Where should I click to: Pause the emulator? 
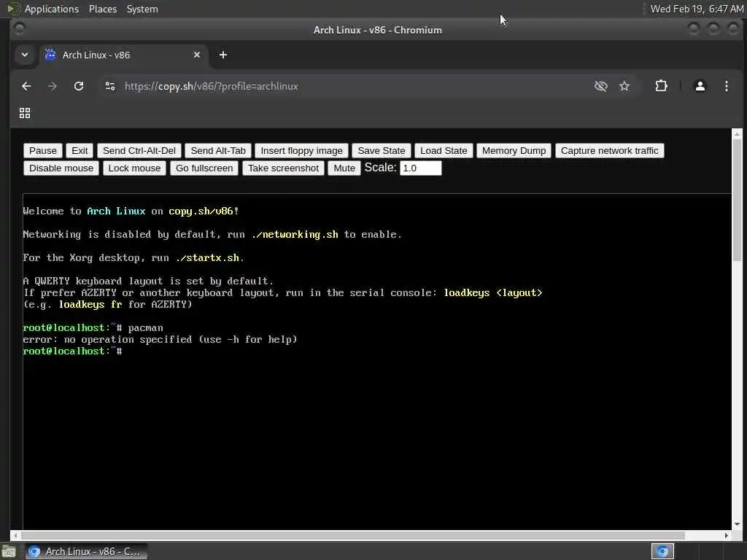(43, 150)
